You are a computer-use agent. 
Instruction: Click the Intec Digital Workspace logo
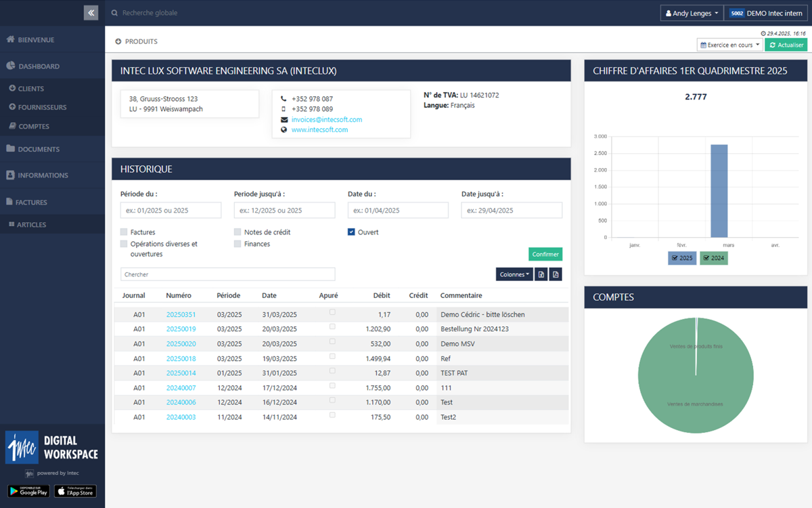pos(52,448)
